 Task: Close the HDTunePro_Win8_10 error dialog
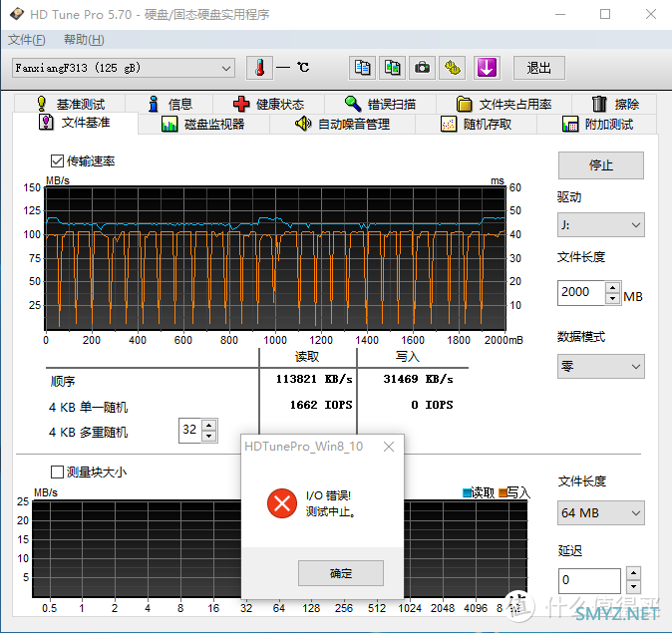[389, 447]
